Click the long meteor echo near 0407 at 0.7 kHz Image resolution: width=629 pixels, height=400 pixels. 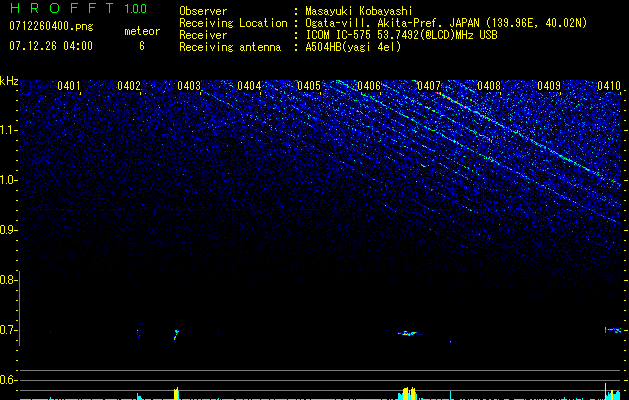(408, 333)
